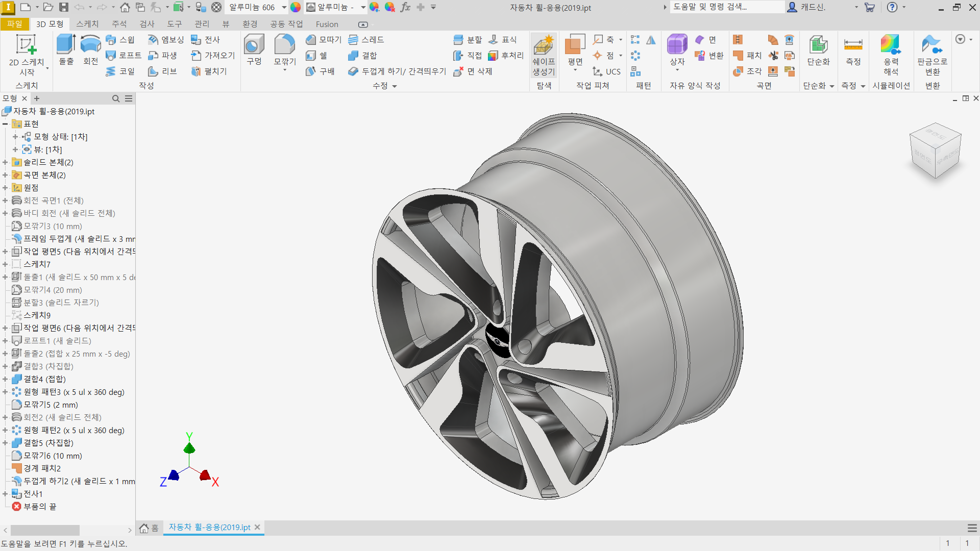Switch to the 환경 ribbon tab

pyautogui.click(x=250, y=24)
